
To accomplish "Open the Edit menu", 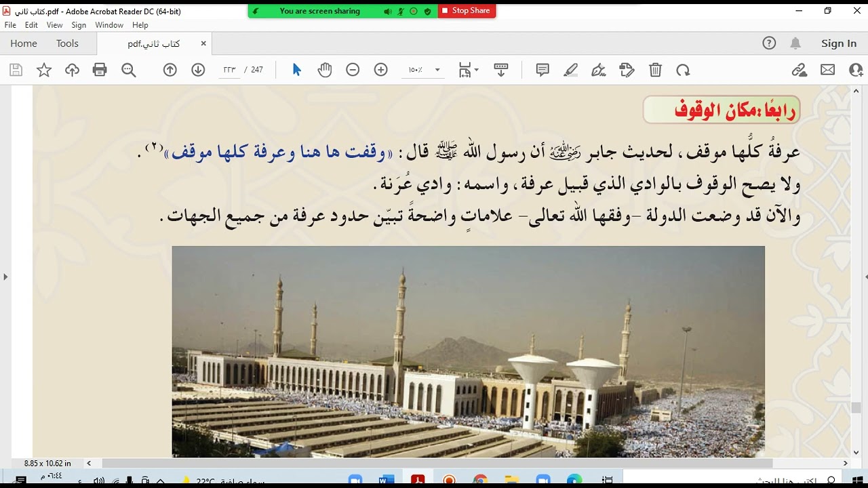I will [31, 25].
